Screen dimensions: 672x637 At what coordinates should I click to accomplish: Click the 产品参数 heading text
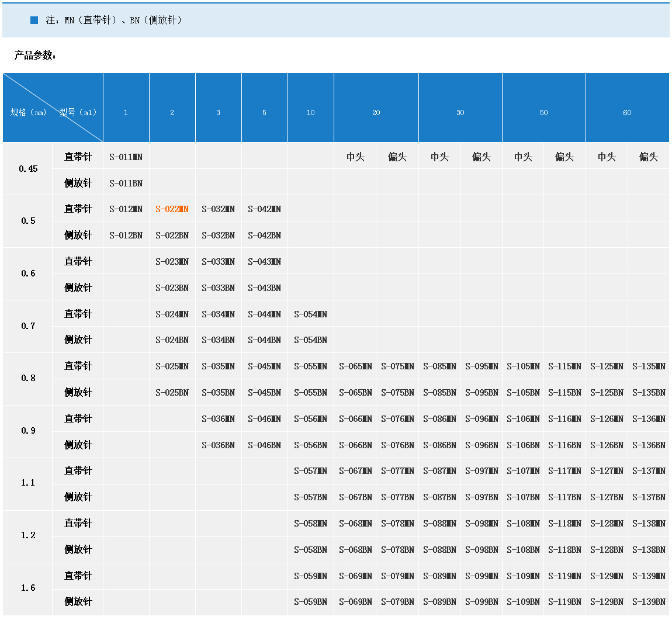[x=35, y=56]
